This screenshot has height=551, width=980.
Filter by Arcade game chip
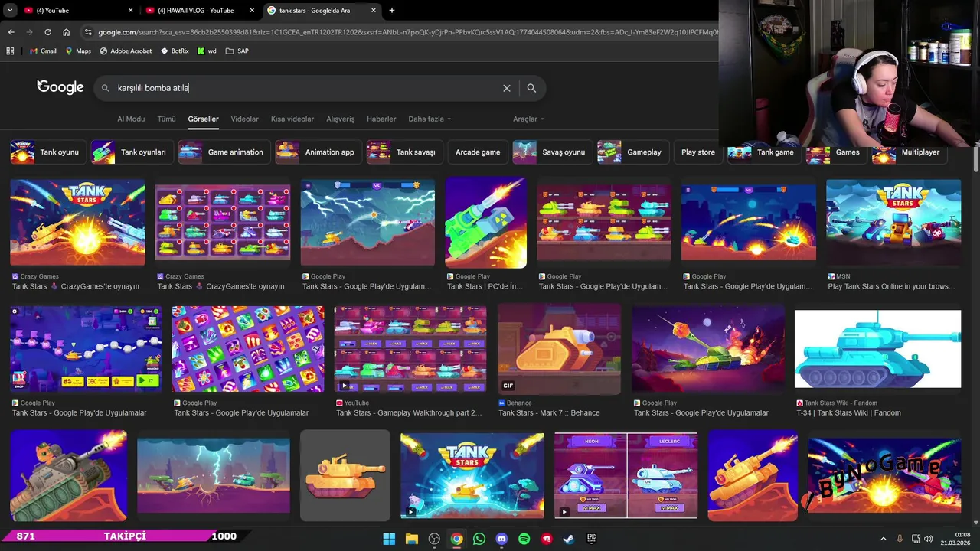coord(478,152)
